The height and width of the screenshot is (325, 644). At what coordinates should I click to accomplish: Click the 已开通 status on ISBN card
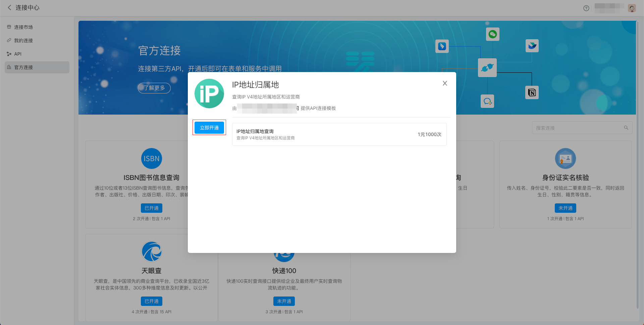pos(151,208)
